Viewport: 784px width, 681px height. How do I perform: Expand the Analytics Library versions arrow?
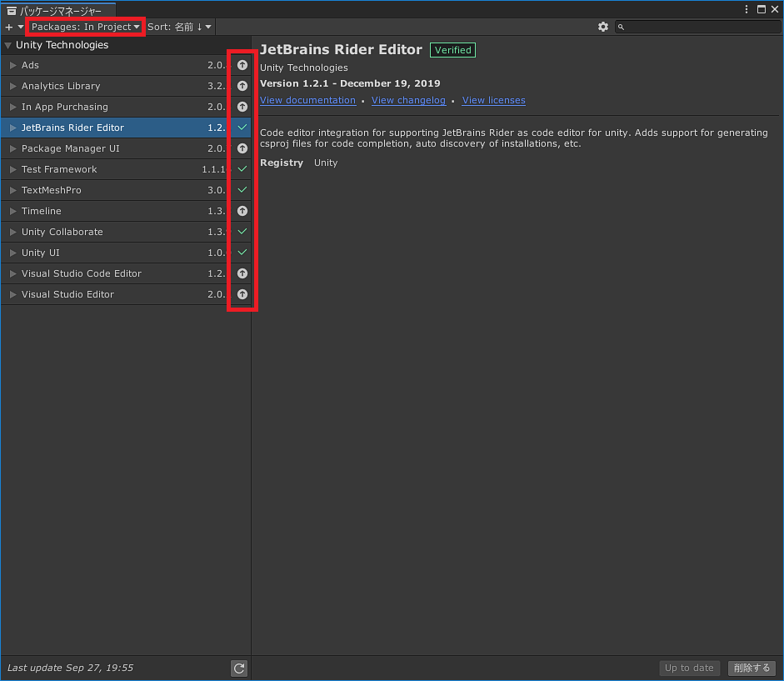[13, 86]
